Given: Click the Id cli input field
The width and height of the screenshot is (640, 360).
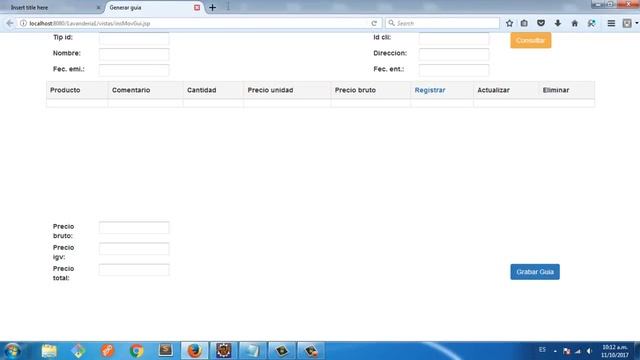Looking at the screenshot, I should point(454,38).
